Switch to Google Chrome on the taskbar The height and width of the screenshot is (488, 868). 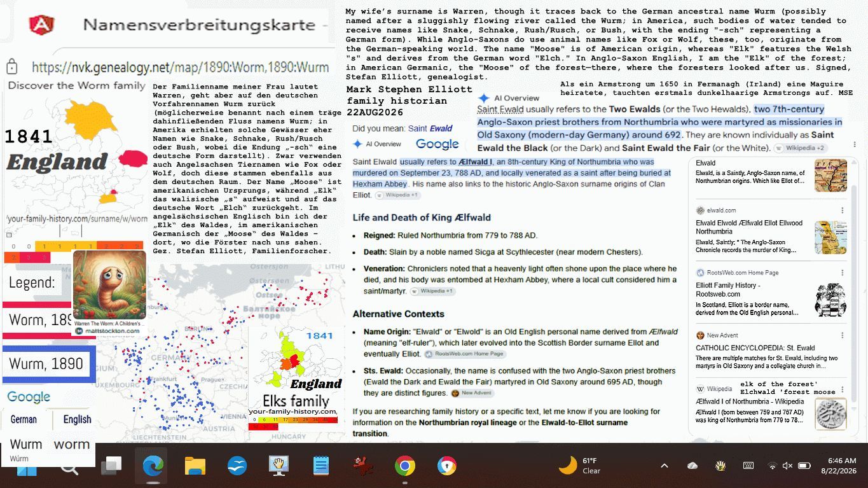[405, 466]
